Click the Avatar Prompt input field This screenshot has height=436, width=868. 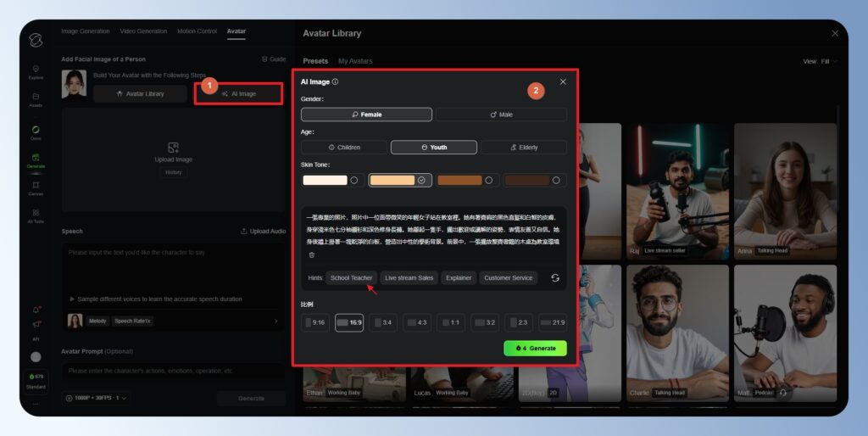(x=174, y=372)
